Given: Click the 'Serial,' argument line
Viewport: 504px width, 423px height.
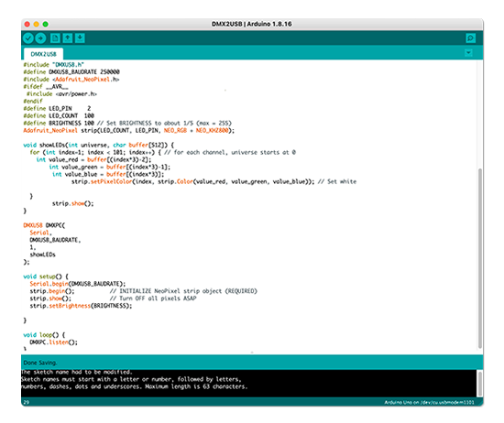Looking at the screenshot, I should click(x=41, y=233).
